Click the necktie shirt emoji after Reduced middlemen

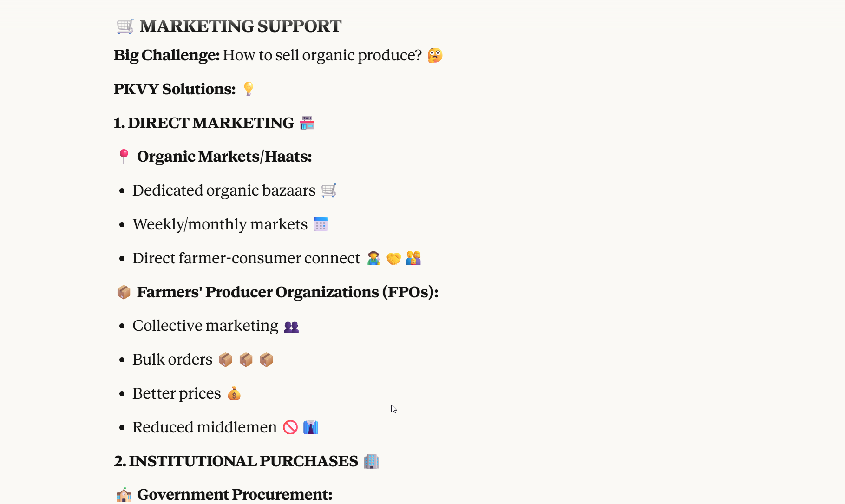(x=311, y=427)
